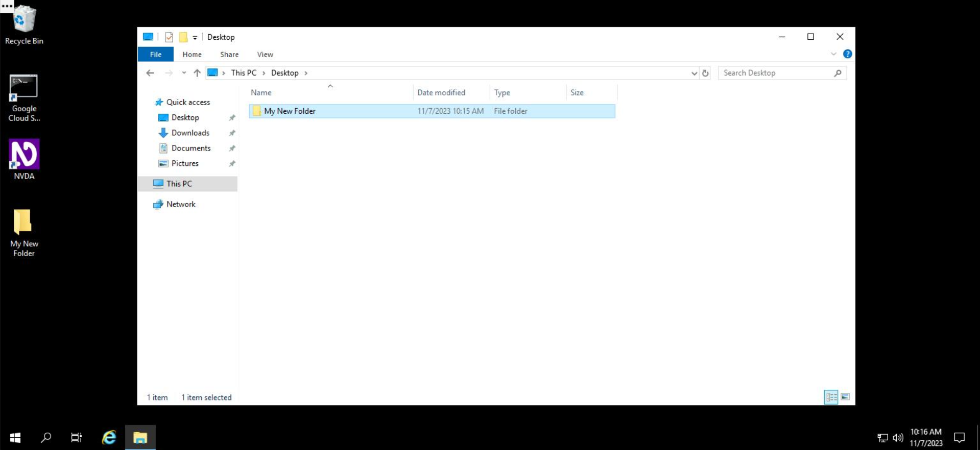The height and width of the screenshot is (450, 980).
Task: Open Explorer Help button
Action: [x=847, y=54]
